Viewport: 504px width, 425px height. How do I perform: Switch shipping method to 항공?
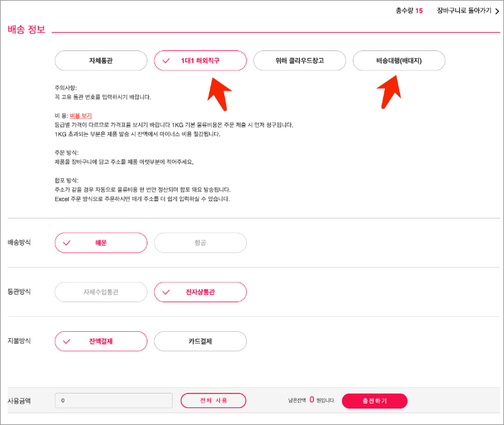[x=200, y=243]
